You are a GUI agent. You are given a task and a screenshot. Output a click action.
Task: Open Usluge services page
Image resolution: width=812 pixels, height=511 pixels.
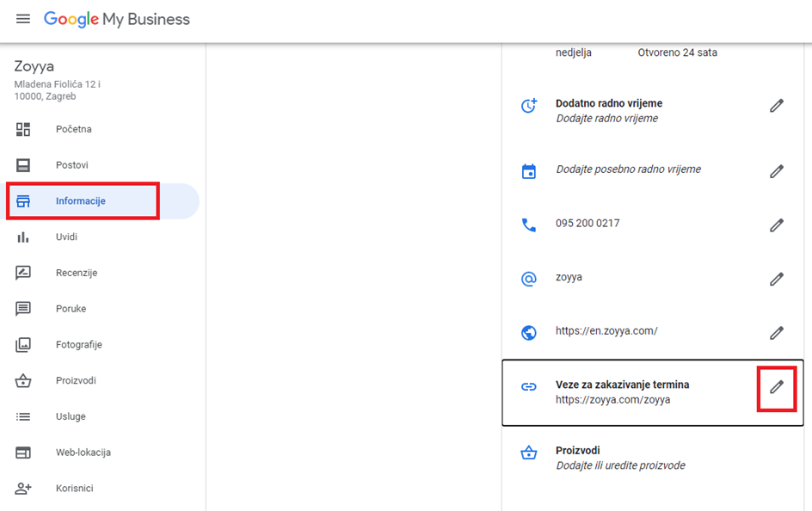point(71,416)
